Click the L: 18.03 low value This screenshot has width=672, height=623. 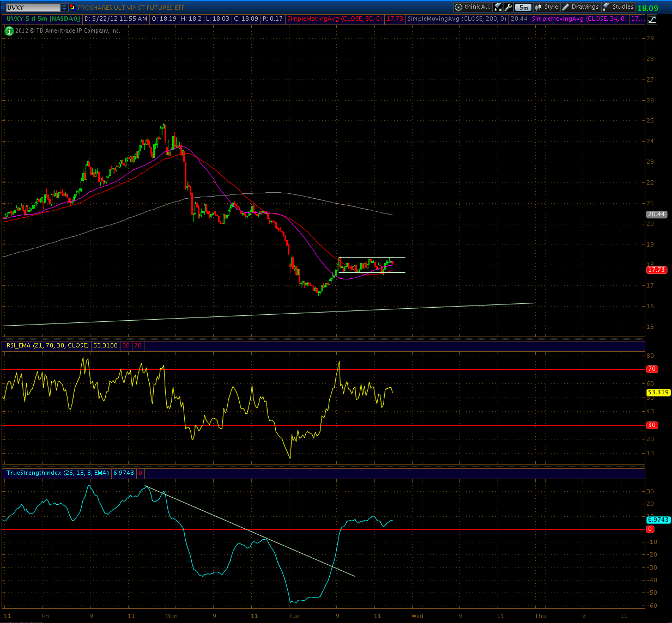(218, 19)
